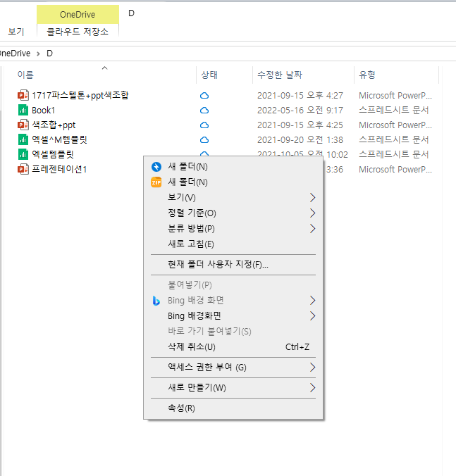Switch to the OneDrive ribbon tab

coord(78,14)
